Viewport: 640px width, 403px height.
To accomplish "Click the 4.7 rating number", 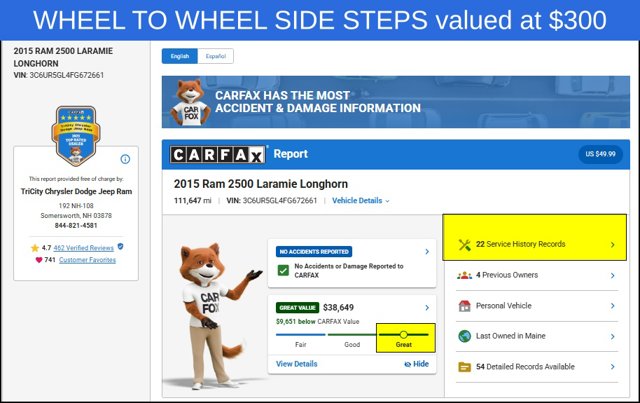I will (x=46, y=248).
